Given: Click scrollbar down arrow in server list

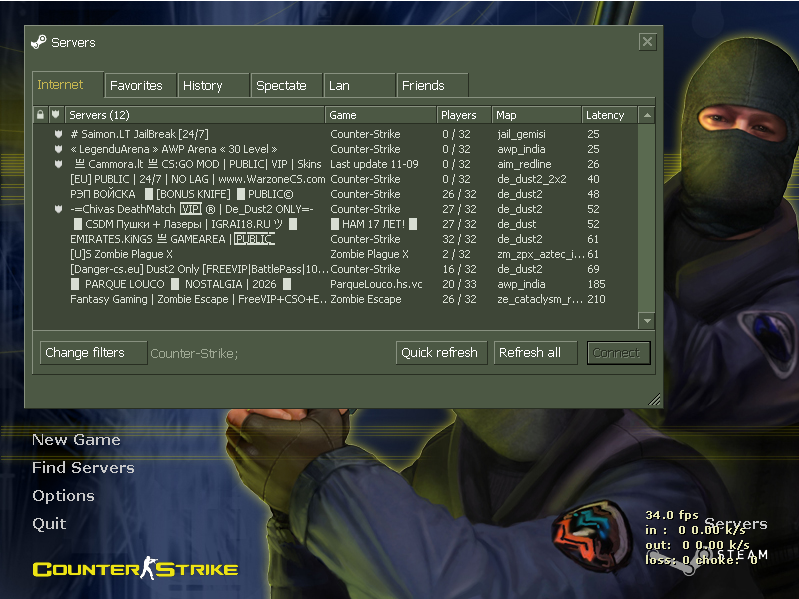Looking at the screenshot, I should tap(647, 320).
